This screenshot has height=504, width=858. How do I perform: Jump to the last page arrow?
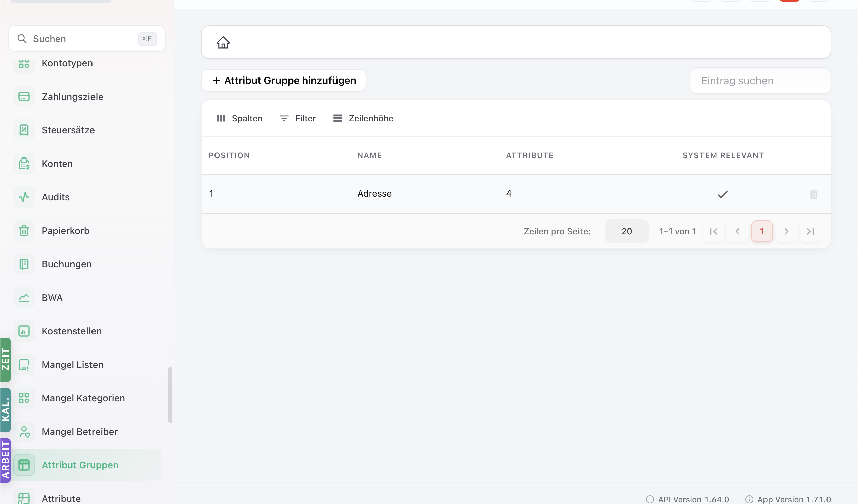(810, 231)
